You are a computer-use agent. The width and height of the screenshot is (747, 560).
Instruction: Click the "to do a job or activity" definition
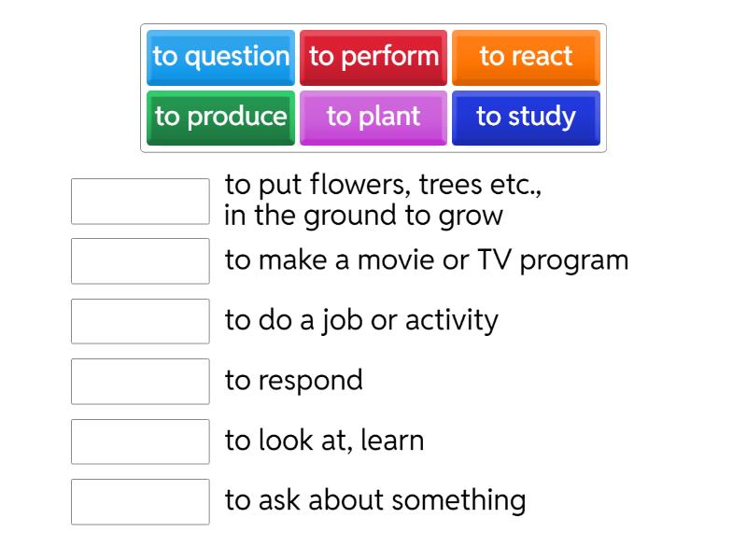362,321
